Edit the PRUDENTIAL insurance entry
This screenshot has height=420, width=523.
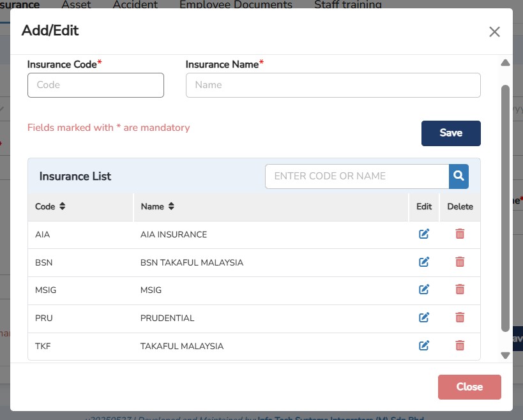click(423, 318)
